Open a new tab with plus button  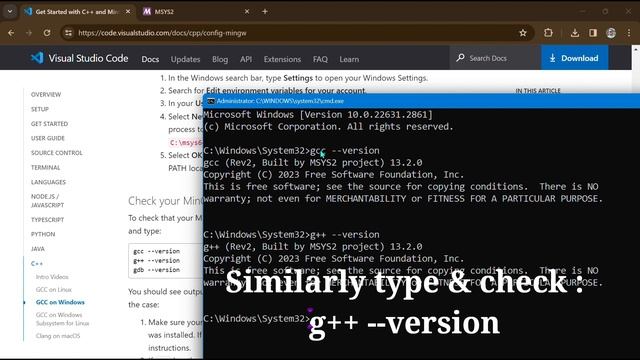[x=265, y=11]
